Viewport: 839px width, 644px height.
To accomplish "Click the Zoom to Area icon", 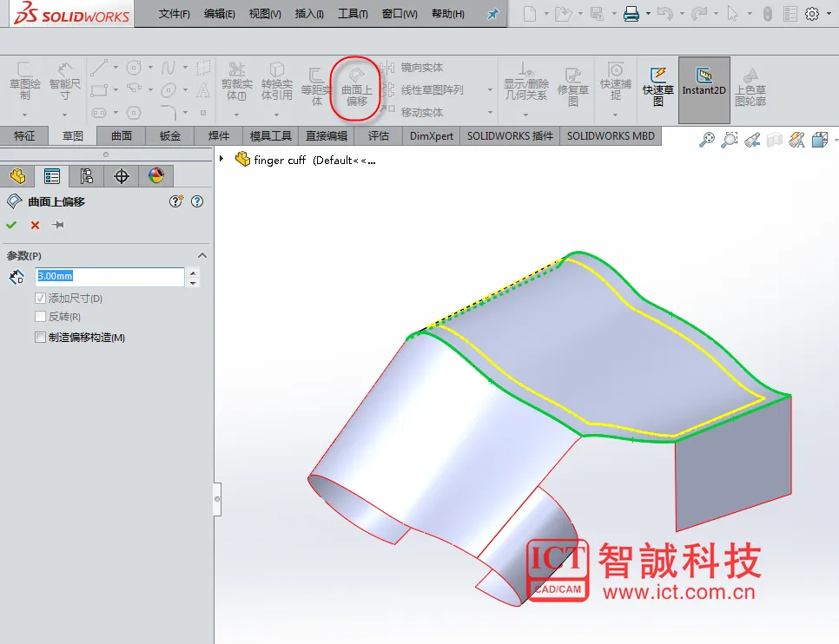I will click(730, 140).
